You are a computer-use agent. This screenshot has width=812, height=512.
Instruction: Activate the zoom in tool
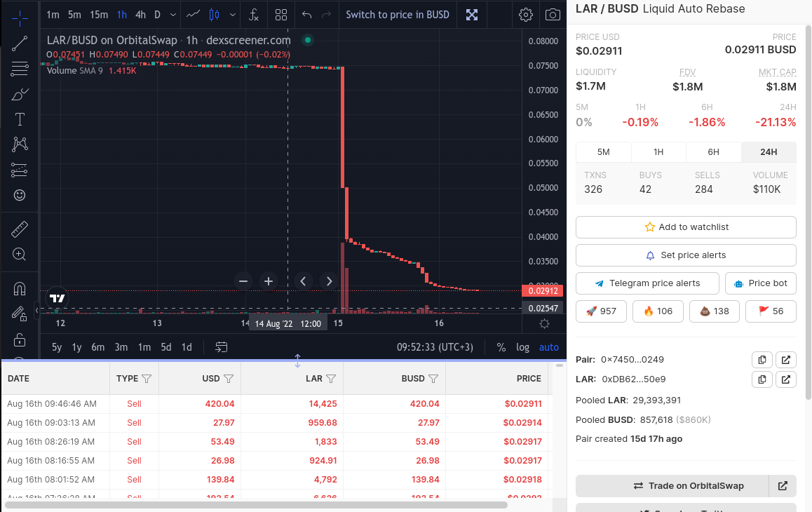(20, 254)
